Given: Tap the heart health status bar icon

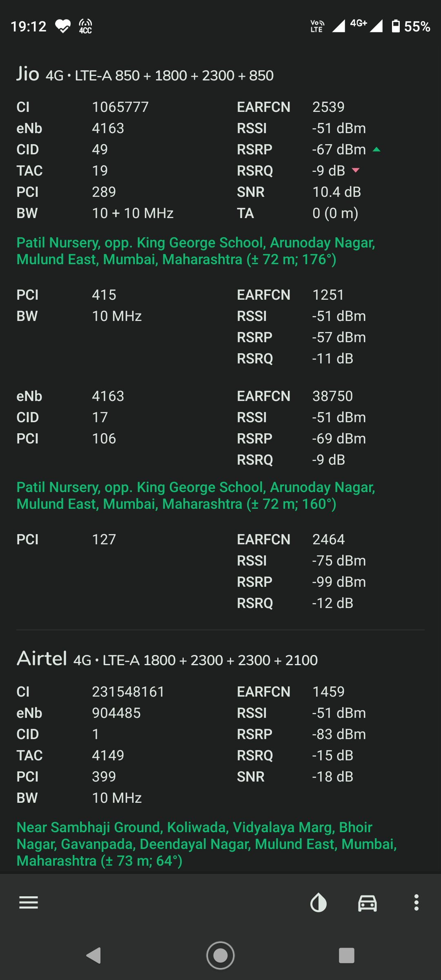Looking at the screenshot, I should click(x=63, y=27).
